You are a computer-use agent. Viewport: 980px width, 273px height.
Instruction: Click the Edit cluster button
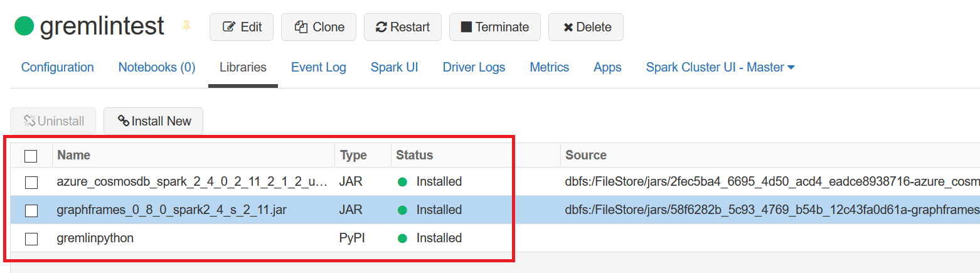pos(242,27)
